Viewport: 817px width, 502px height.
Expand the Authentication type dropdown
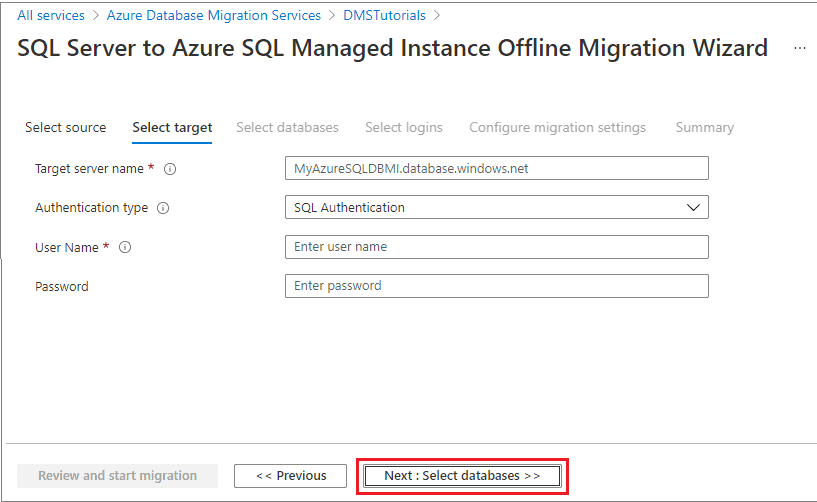pos(496,208)
